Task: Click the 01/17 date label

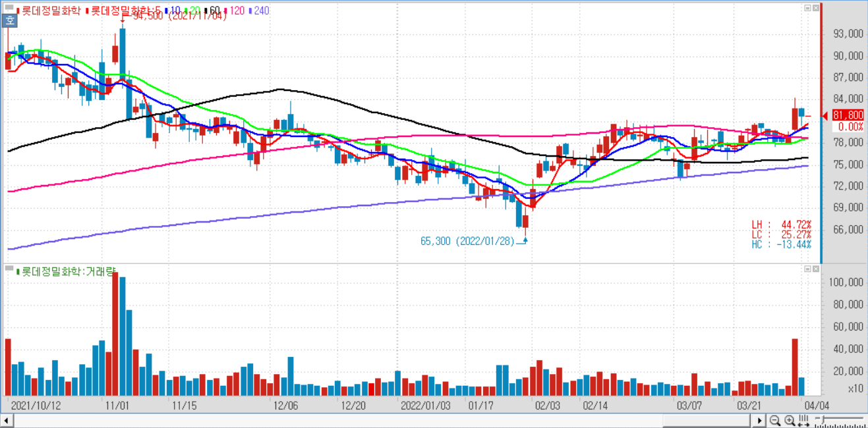Action: [482, 405]
